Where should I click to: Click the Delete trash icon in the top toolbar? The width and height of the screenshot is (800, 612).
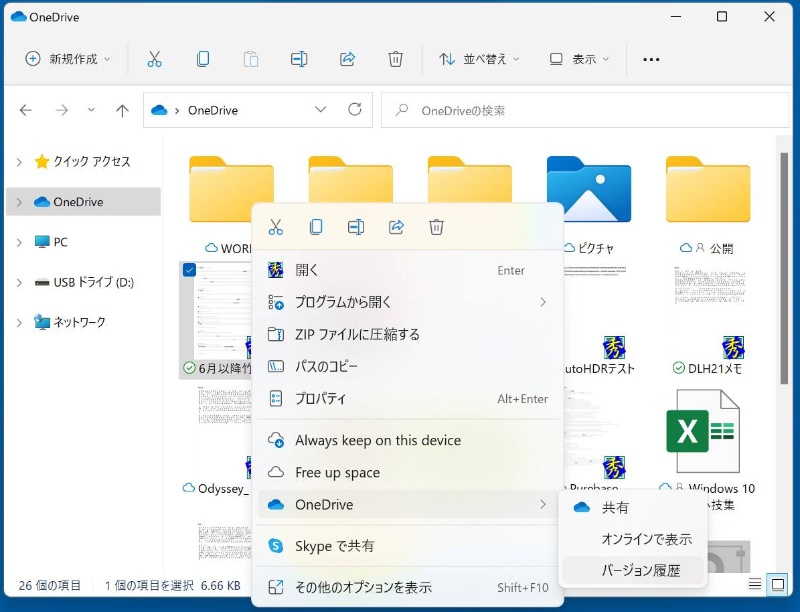[x=395, y=59]
